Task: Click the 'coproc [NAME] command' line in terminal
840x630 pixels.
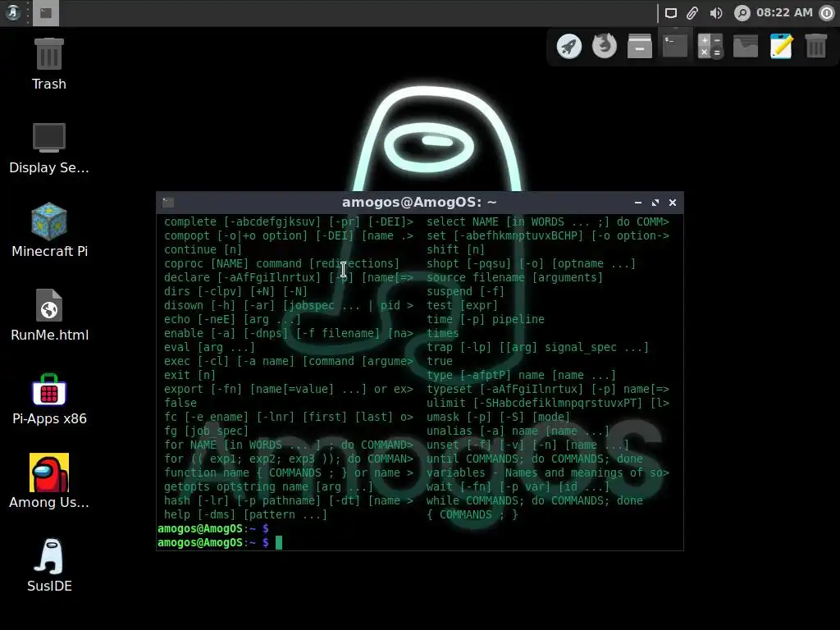Action: [282, 263]
